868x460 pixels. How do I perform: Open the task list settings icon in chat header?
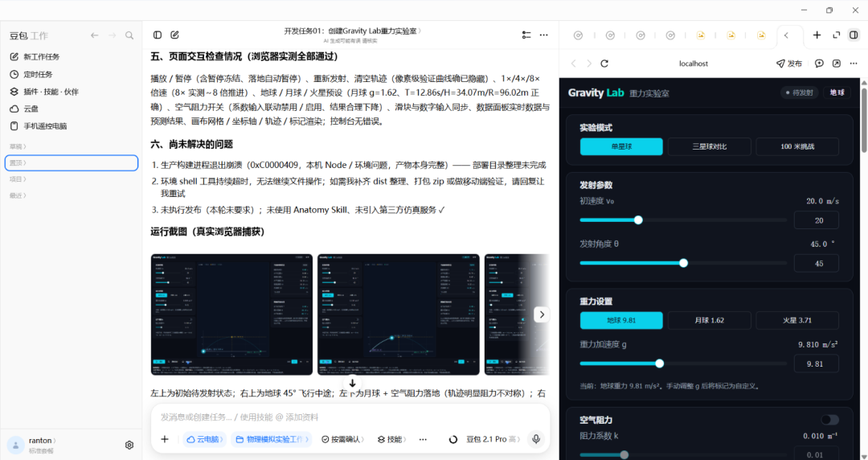(526, 35)
